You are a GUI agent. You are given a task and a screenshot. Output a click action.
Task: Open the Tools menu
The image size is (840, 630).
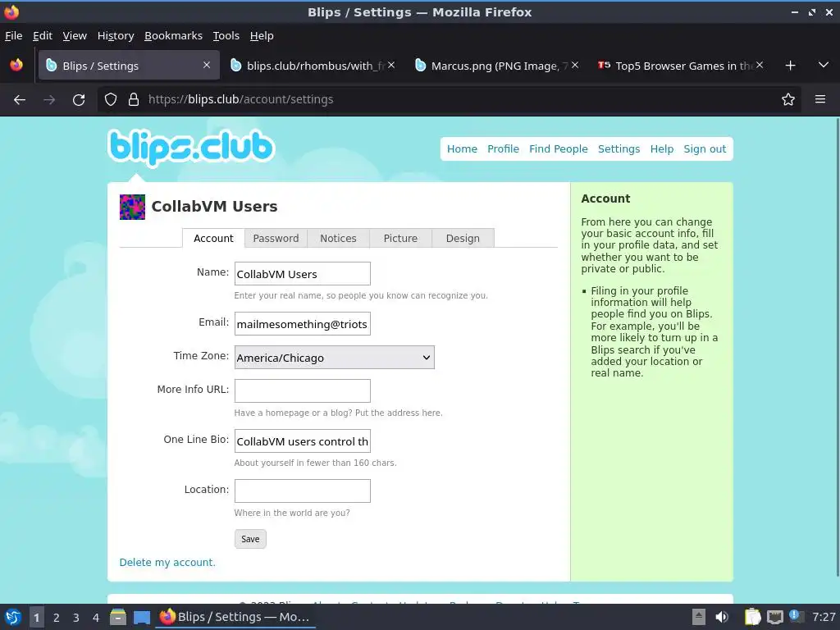[x=226, y=36]
